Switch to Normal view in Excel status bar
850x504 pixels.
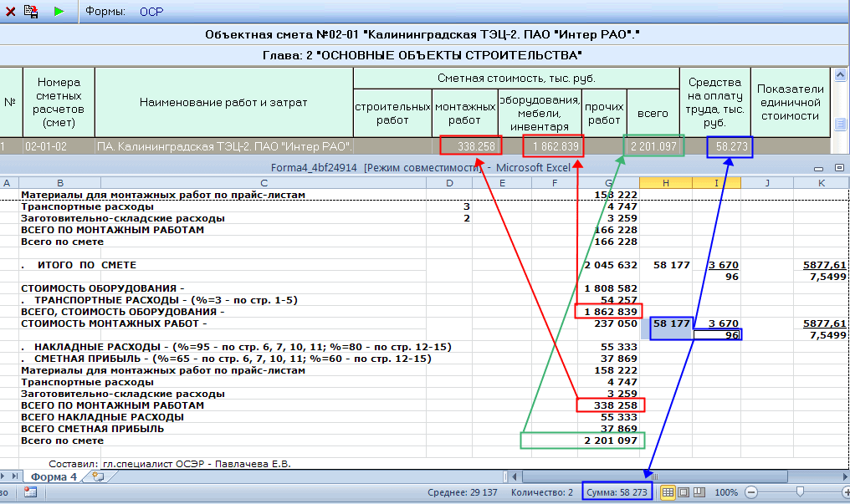click(668, 492)
